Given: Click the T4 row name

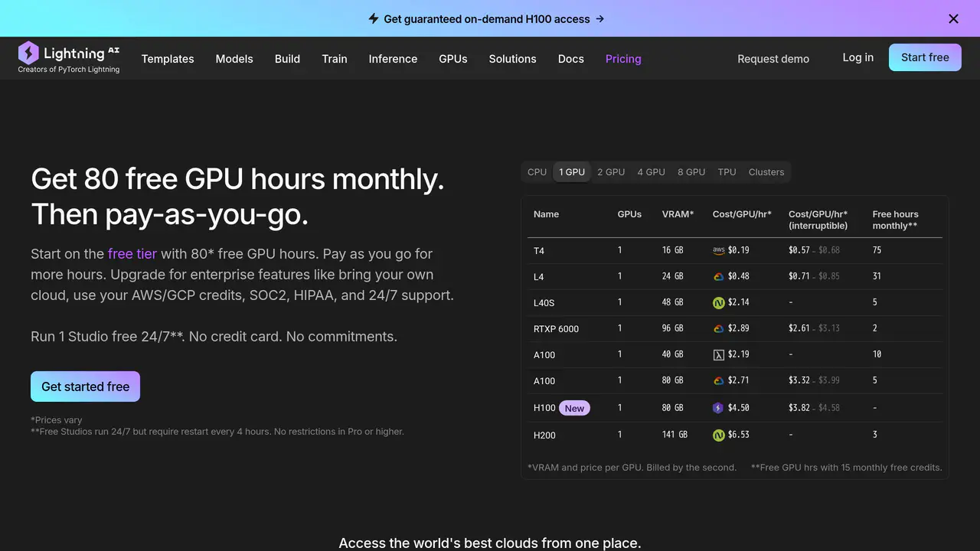Looking at the screenshot, I should [x=539, y=251].
